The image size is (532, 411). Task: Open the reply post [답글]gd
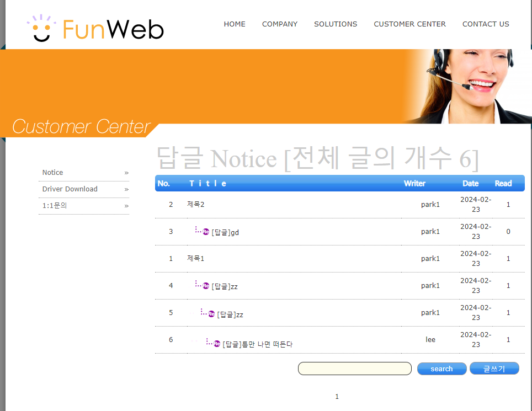(225, 232)
